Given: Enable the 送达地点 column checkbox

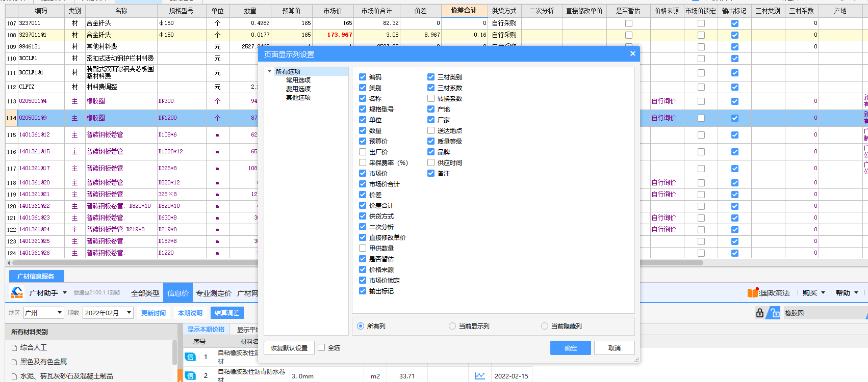Looking at the screenshot, I should click(x=431, y=130).
